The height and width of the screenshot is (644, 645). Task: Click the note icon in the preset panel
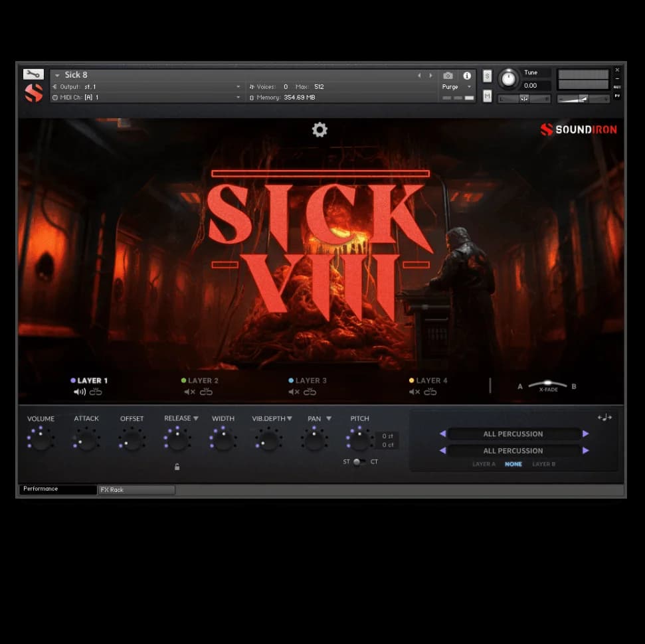604,418
